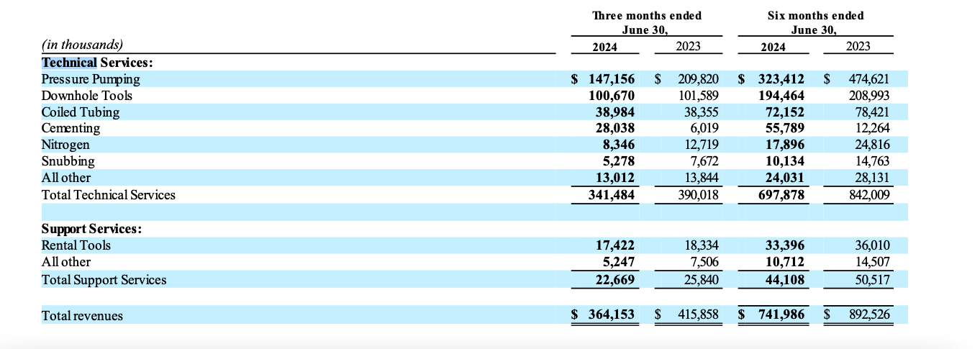Screen dimensions: 980x349
Task: Click the "Downhole Tools" row label
Action: [x=87, y=96]
